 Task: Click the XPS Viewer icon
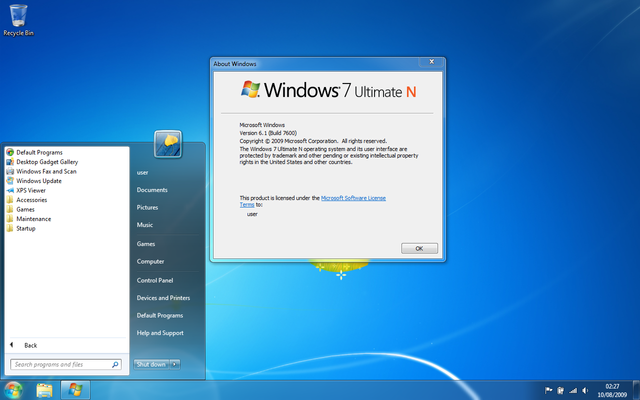click(10, 190)
